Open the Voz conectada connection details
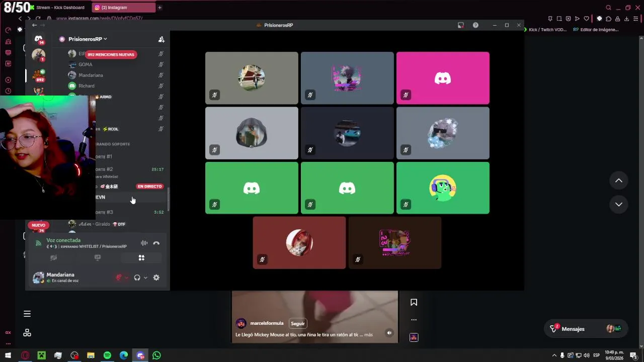644x362 pixels. (63, 240)
